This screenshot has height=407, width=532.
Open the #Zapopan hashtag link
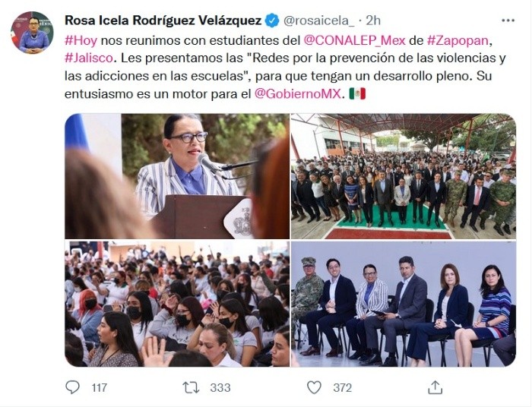click(x=458, y=41)
